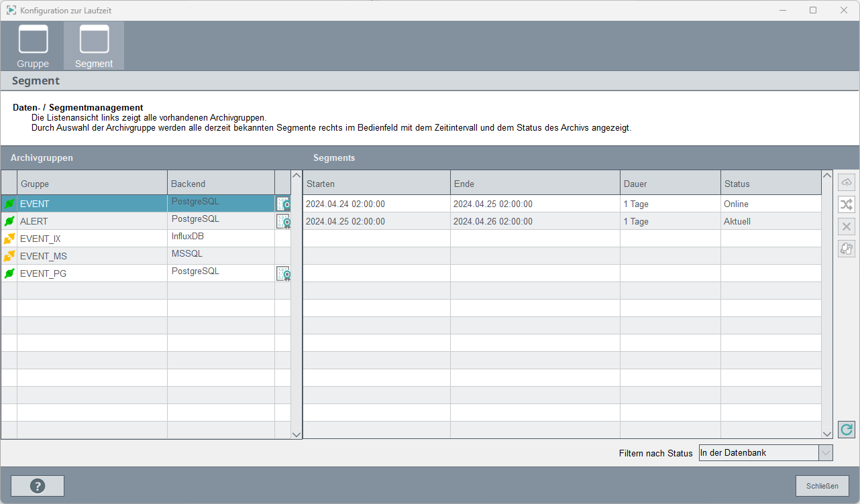This screenshot has height=504, width=860.
Task: Sort by the Backend column header
Action: coord(221,183)
